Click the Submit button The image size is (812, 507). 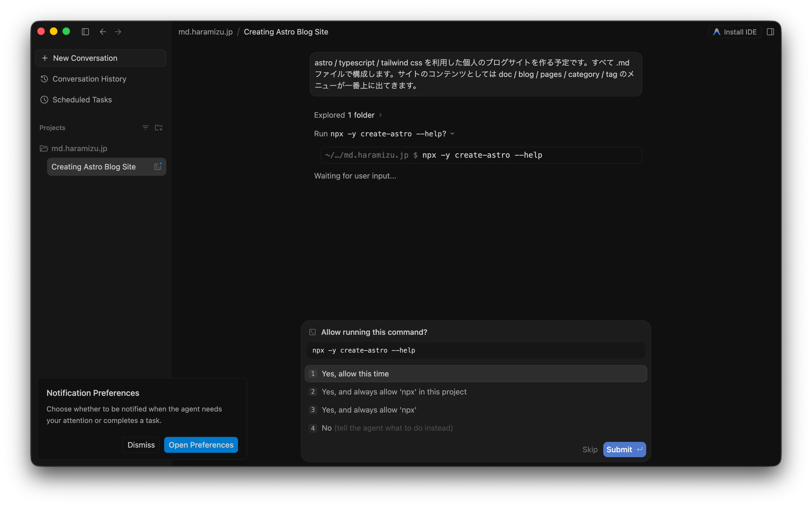tap(624, 449)
